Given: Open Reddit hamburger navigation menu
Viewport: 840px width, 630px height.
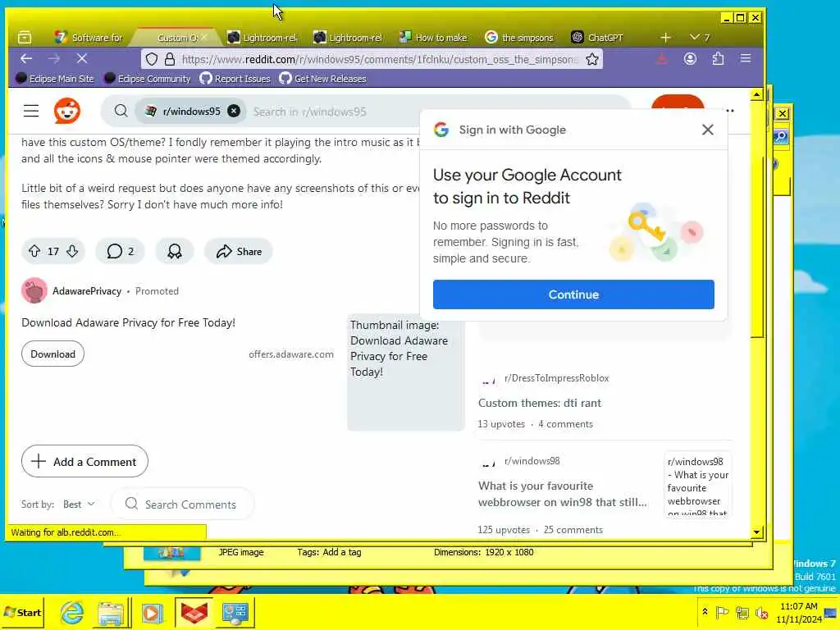Looking at the screenshot, I should [31, 111].
